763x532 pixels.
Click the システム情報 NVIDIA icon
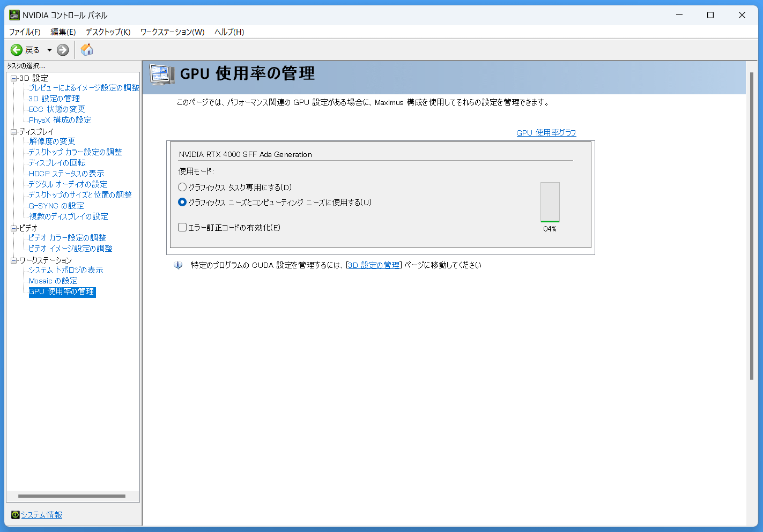point(16,515)
